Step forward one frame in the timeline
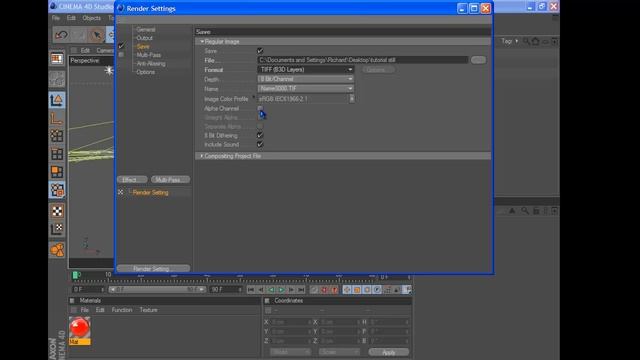Image resolution: width=640 pixels, height=360 pixels. point(291,290)
